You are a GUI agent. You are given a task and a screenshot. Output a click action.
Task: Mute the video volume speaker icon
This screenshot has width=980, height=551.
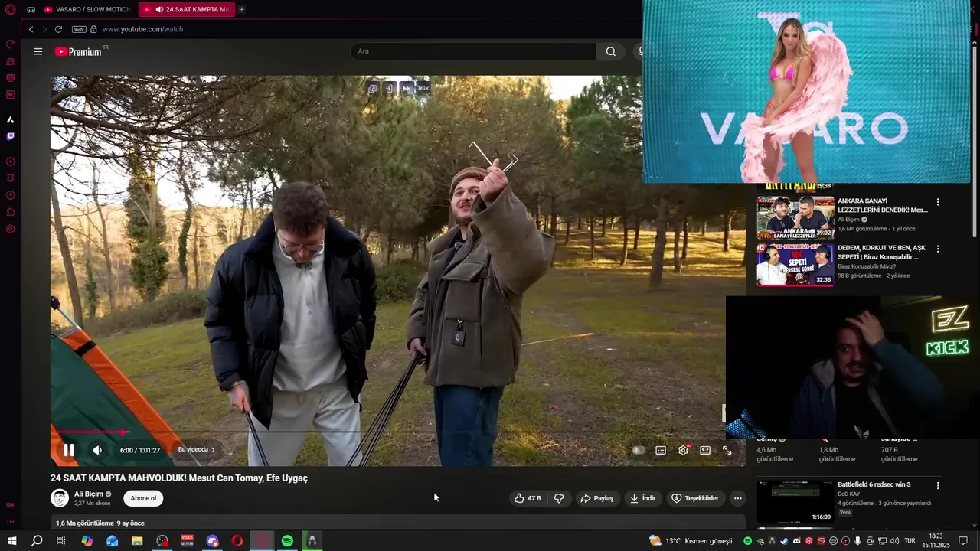point(97,450)
